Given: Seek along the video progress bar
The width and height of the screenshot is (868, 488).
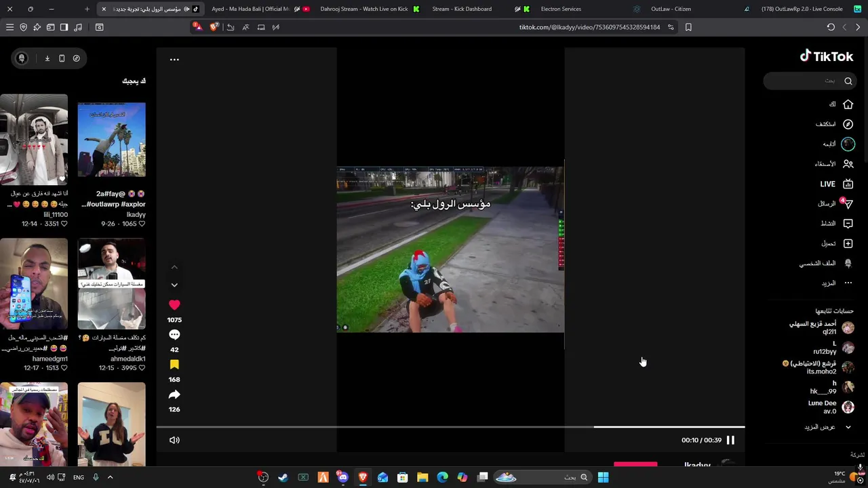Looking at the screenshot, I should (450, 427).
